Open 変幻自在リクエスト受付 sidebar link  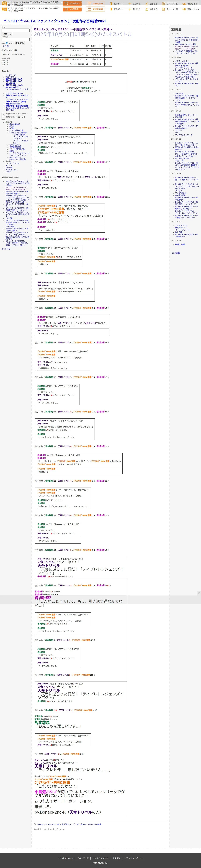pos(19,99)
